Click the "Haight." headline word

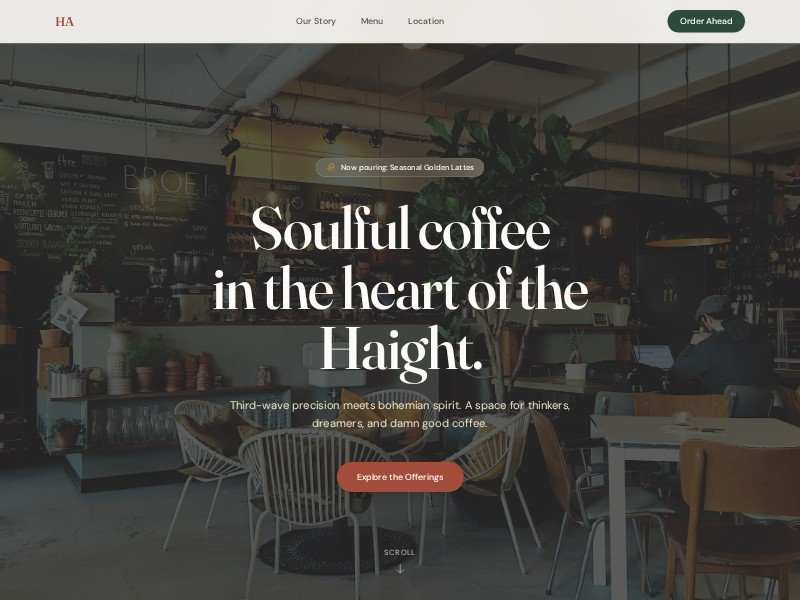(401, 352)
